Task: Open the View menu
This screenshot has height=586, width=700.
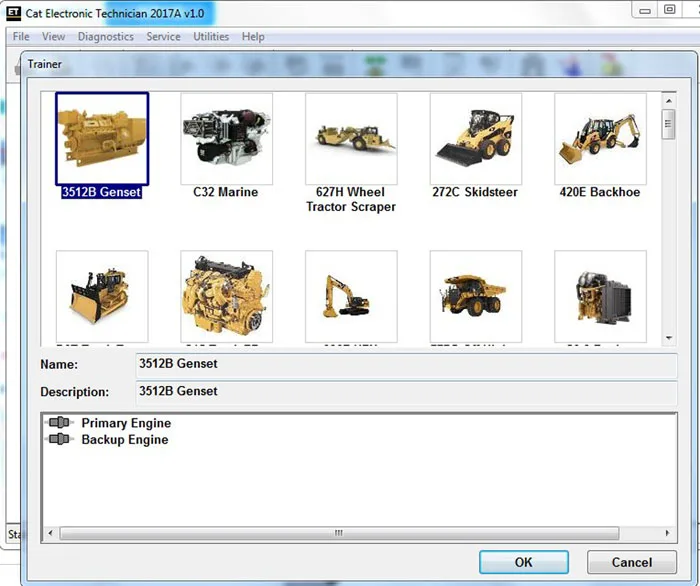Action: (54, 37)
